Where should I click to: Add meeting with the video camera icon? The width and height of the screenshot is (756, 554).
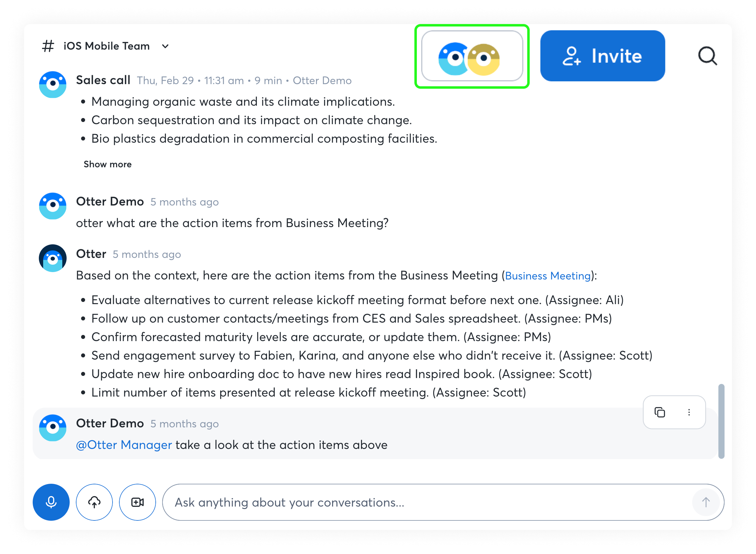coord(138,502)
